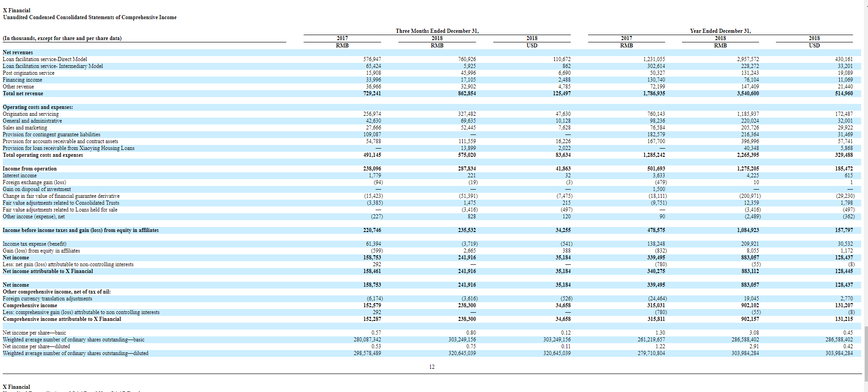Click the 'Net income per share—basic' label
This screenshot has width=868, height=392.
click(34, 333)
